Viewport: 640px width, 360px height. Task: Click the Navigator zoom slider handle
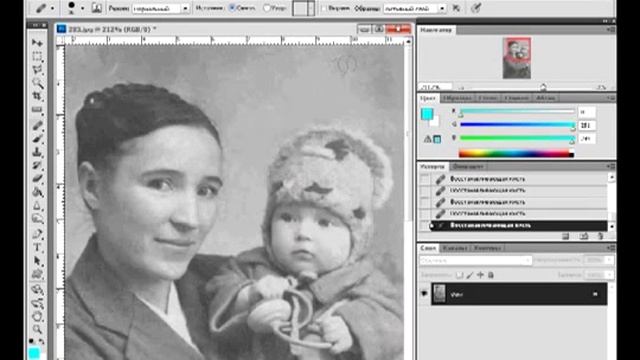pyautogui.click(x=543, y=87)
